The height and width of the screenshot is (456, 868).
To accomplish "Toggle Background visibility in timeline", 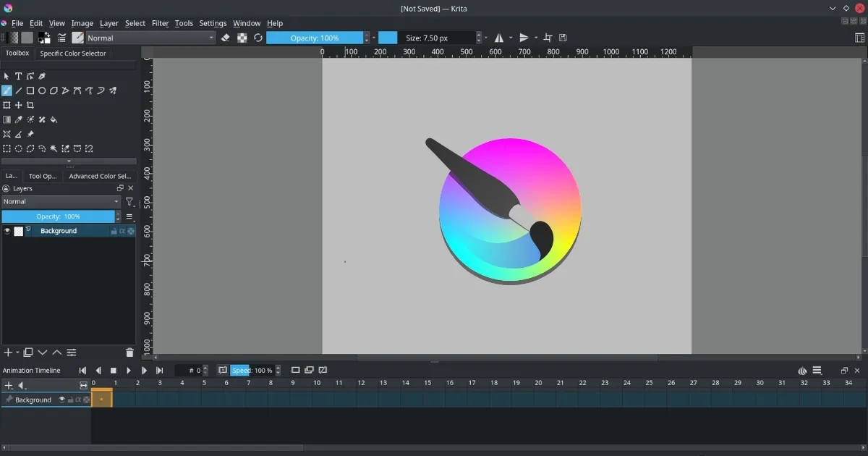I will click(62, 400).
